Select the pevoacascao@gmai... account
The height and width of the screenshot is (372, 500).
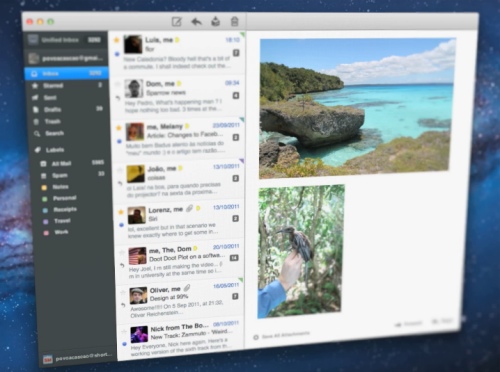66,59
